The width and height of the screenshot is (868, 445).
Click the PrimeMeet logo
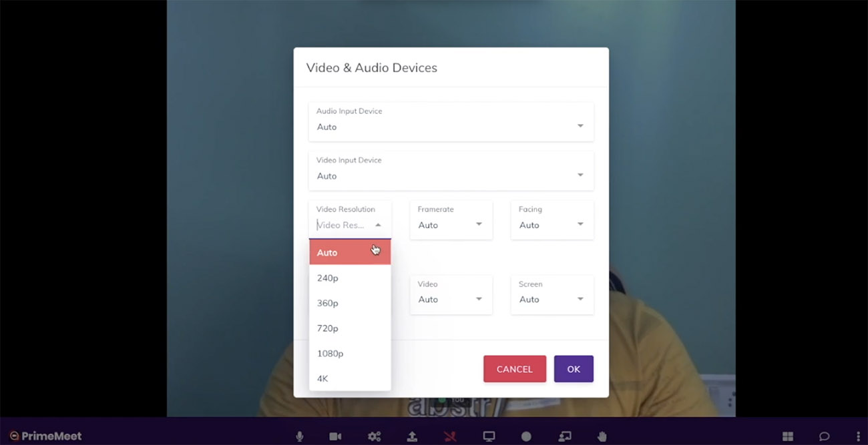pos(45,436)
